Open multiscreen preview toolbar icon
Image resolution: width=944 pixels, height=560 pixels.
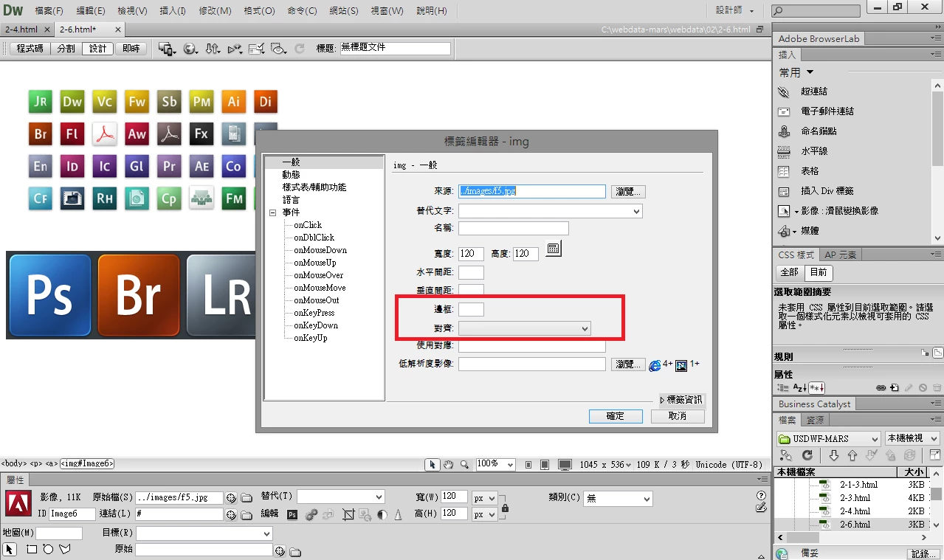pyautogui.click(x=167, y=49)
